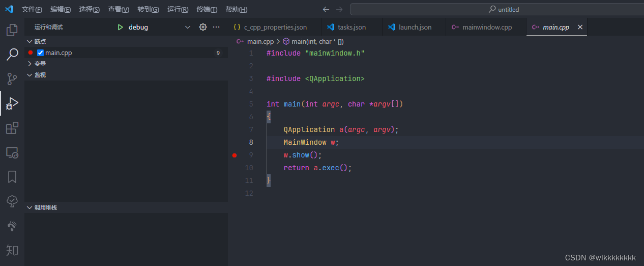Click the int main function signature line
Viewport: 644px width, 266px height.
[x=335, y=104]
